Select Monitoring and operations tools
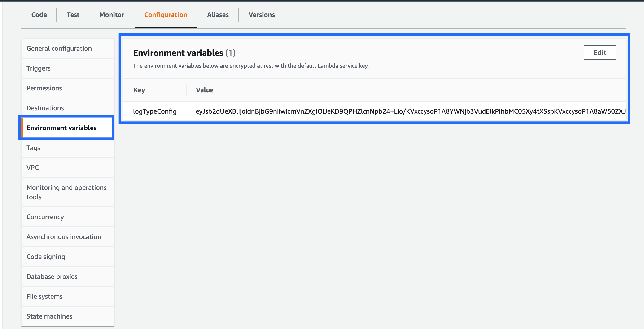This screenshot has width=644, height=329. [66, 192]
